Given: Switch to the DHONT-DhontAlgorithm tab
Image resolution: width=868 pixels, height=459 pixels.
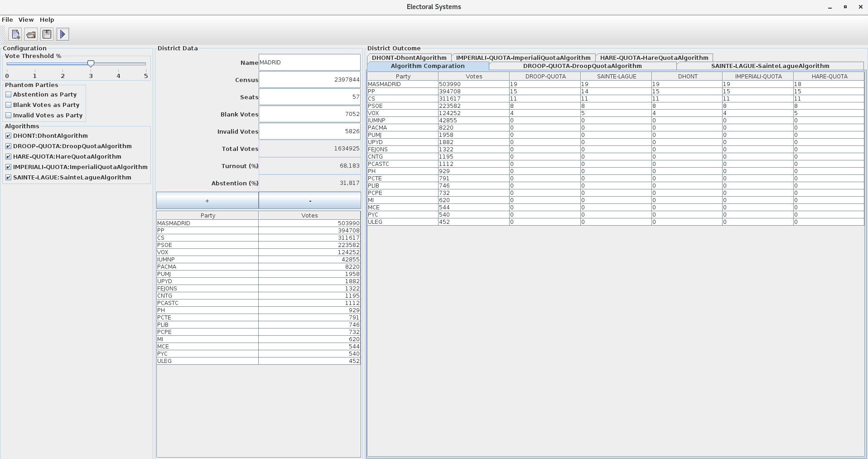Looking at the screenshot, I should pyautogui.click(x=409, y=58).
